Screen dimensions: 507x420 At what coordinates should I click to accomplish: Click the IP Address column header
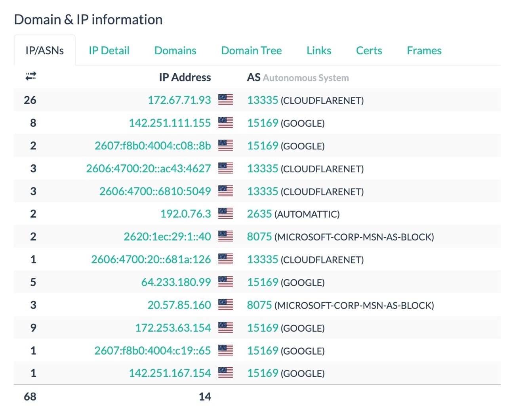click(x=185, y=77)
